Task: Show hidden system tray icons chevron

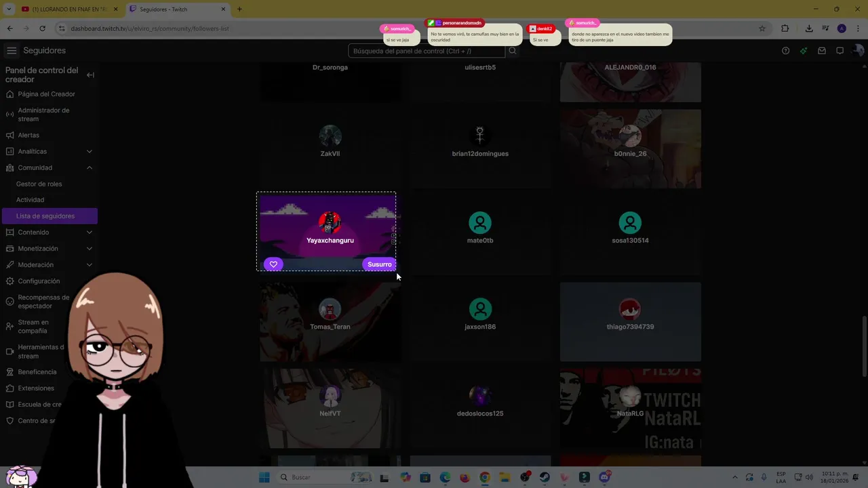Action: (x=734, y=477)
